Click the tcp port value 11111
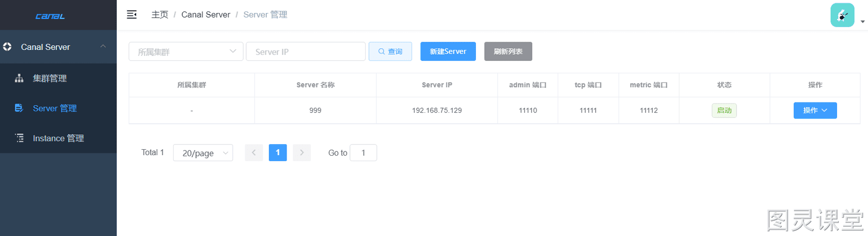 [x=588, y=110]
